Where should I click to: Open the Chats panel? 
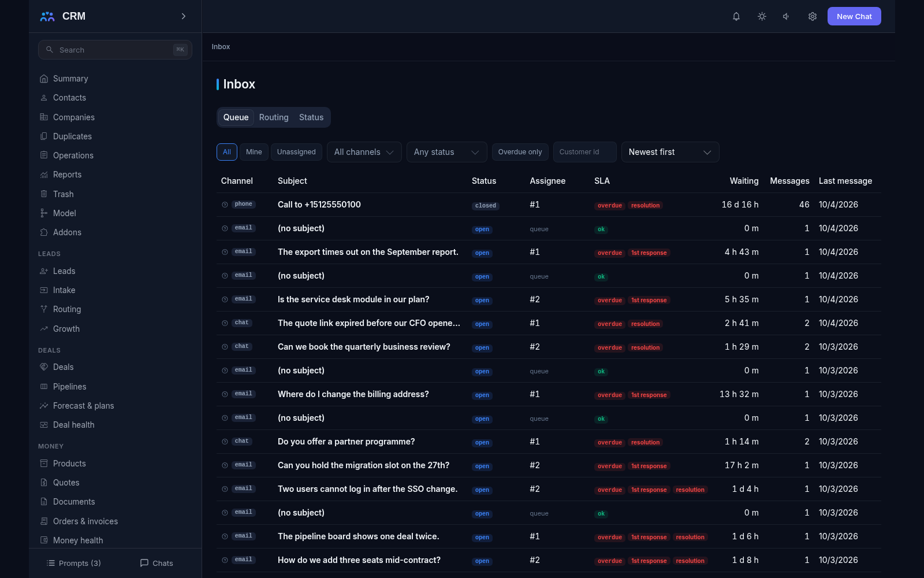click(157, 563)
